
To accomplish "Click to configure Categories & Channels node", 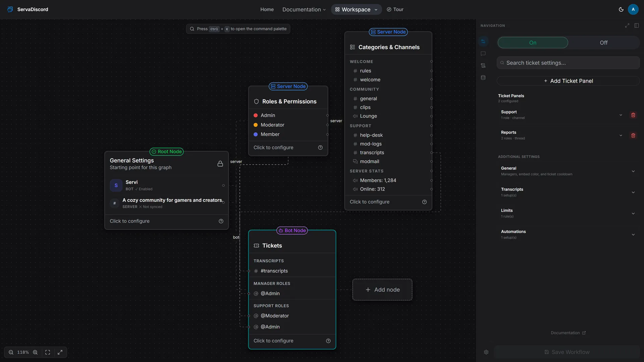I will click(x=370, y=202).
